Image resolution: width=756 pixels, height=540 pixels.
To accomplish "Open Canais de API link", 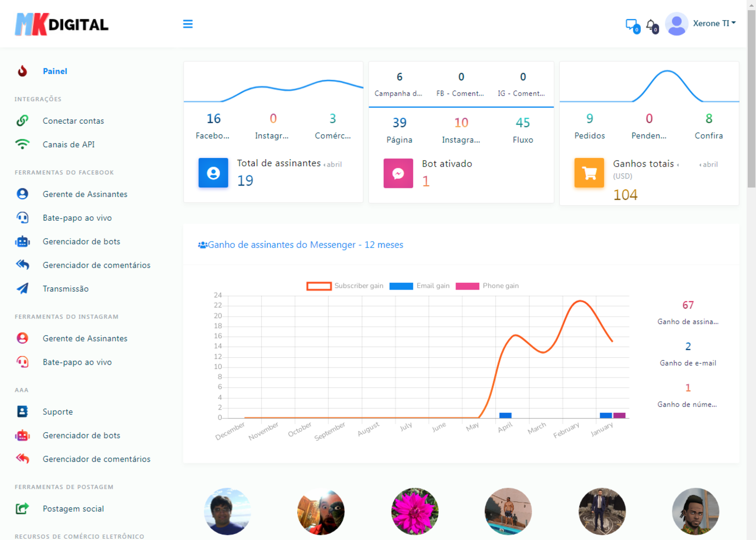I will coord(69,145).
